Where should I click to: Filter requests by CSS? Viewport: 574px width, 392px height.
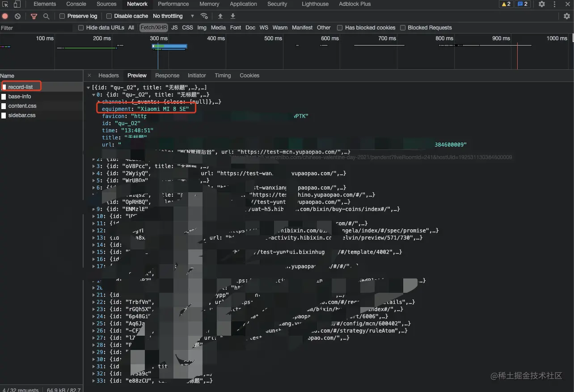188,28
